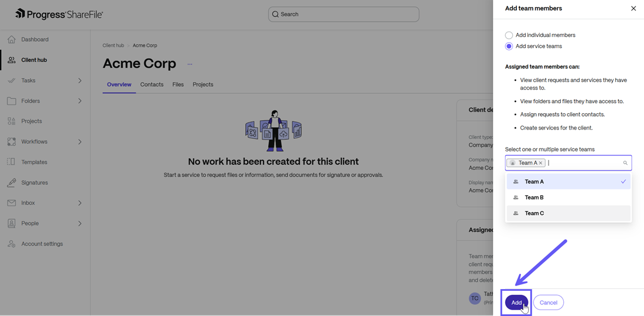Click the search magnifier in team field

pos(625,163)
